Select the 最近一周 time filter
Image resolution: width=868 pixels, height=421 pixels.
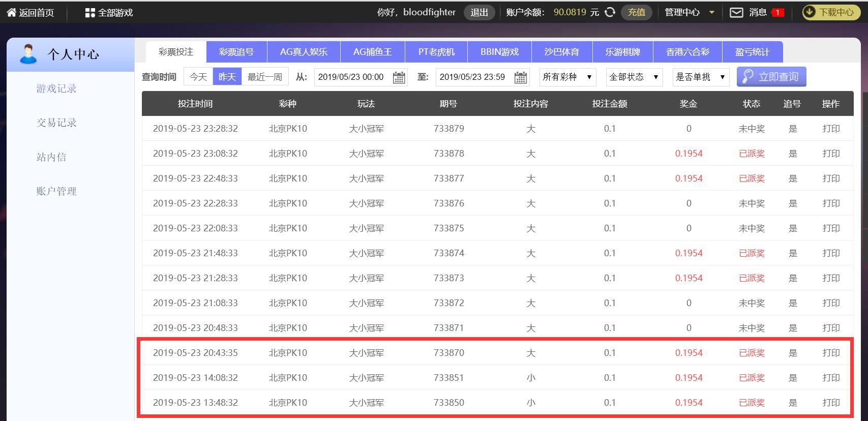click(x=265, y=77)
